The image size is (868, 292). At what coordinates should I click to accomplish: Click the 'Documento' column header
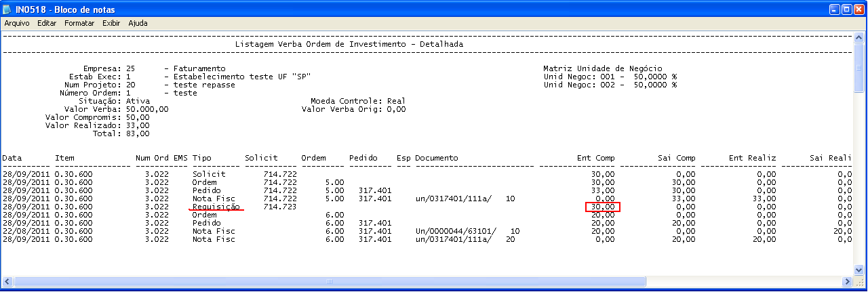(x=437, y=158)
